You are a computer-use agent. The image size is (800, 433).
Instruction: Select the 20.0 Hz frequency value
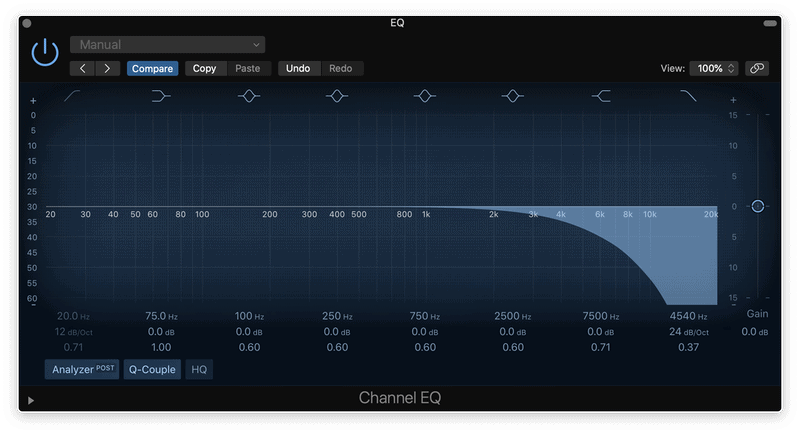click(x=73, y=316)
